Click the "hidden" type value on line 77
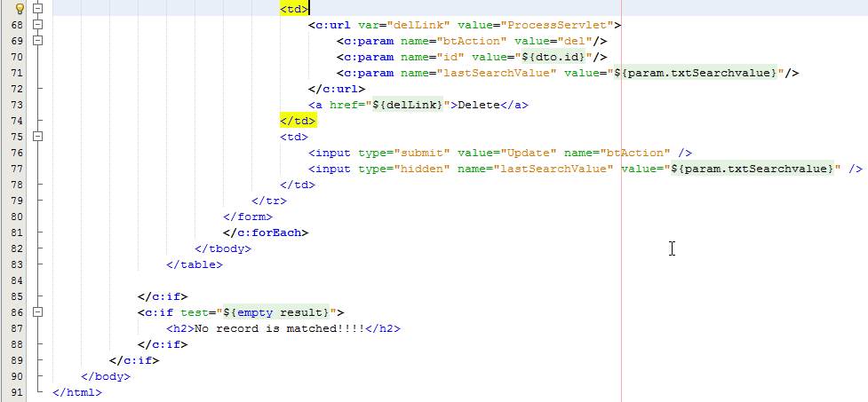Image resolution: width=868 pixels, height=402 pixels. point(422,169)
